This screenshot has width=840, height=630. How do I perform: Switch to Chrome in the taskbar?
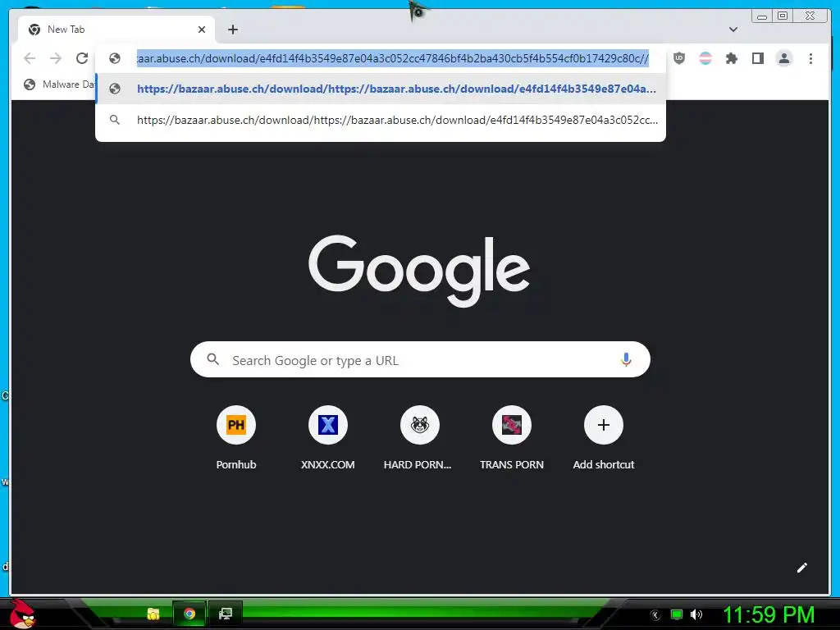click(189, 614)
